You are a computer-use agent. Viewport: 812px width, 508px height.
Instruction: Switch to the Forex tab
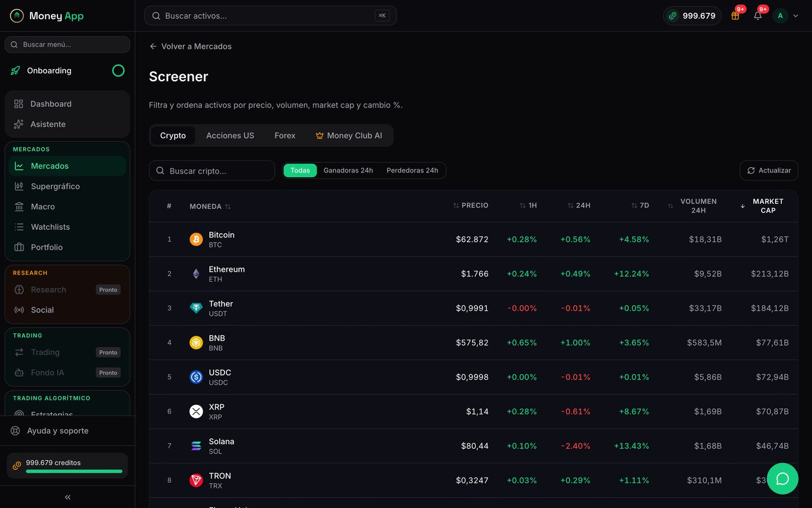point(285,135)
